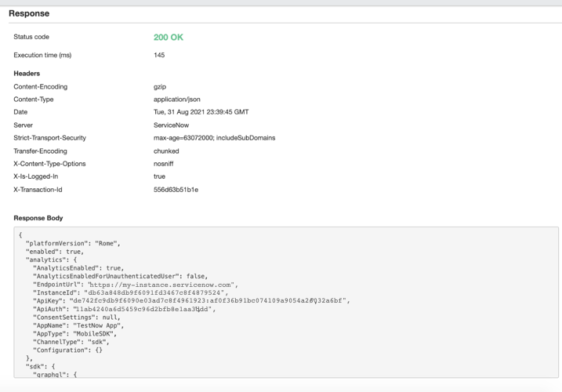
Task: Click the "graphql": { line
Action: (x=55, y=375)
